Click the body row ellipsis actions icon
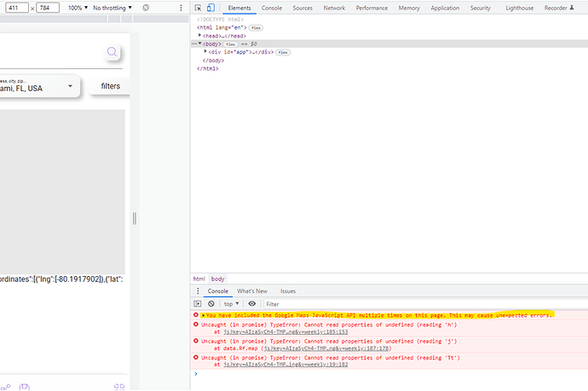The width and height of the screenshot is (588, 391). click(194, 43)
